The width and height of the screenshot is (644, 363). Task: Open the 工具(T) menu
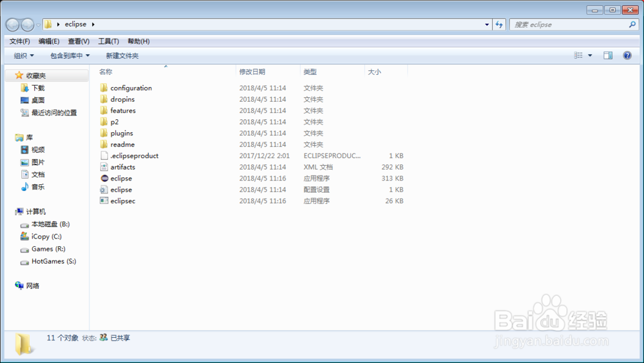tap(108, 41)
